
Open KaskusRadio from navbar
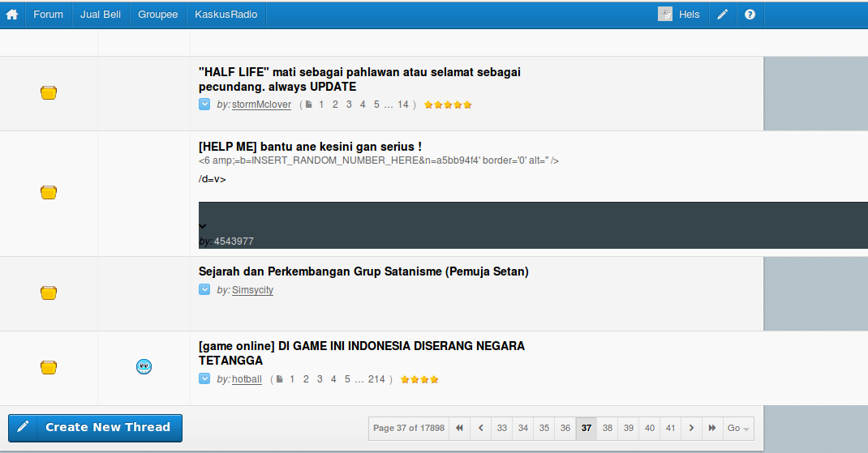coord(226,15)
